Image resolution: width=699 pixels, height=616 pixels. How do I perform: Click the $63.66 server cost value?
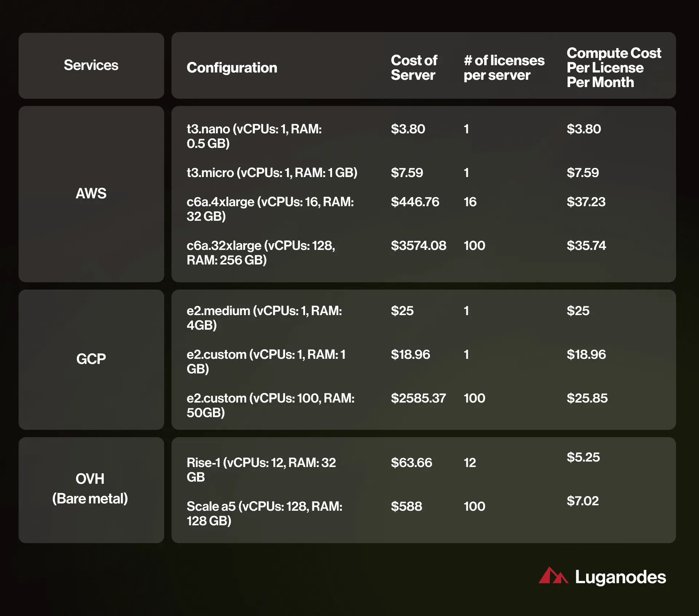coord(411,463)
